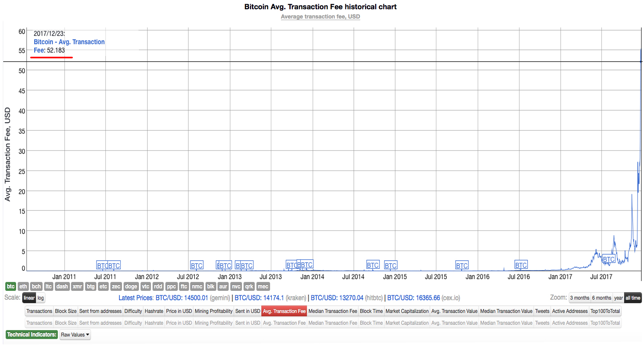The height and width of the screenshot is (346, 644).
Task: Click the BTC event marker near Jan 2015
Action: click(390, 266)
